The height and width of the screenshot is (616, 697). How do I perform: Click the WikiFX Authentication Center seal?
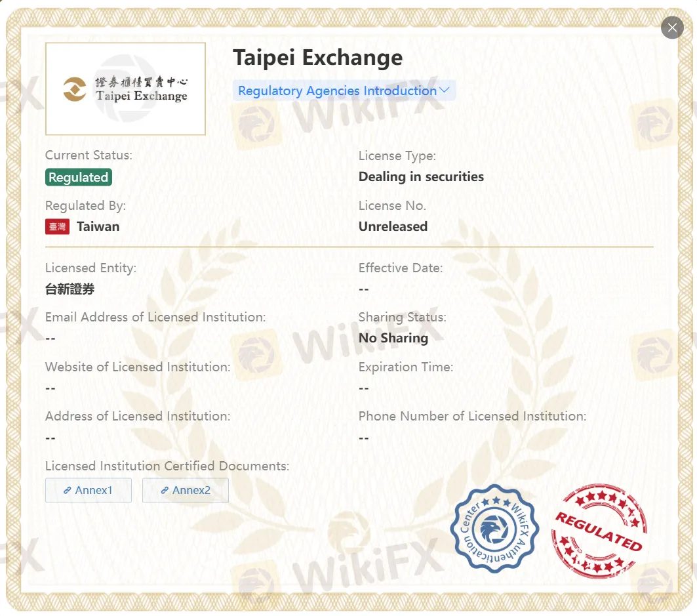click(x=494, y=529)
